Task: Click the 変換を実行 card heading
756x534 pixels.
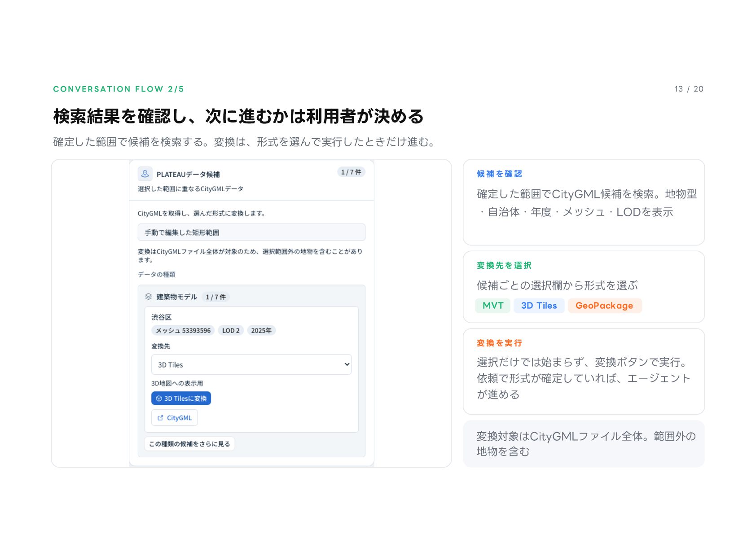Action: click(499, 343)
